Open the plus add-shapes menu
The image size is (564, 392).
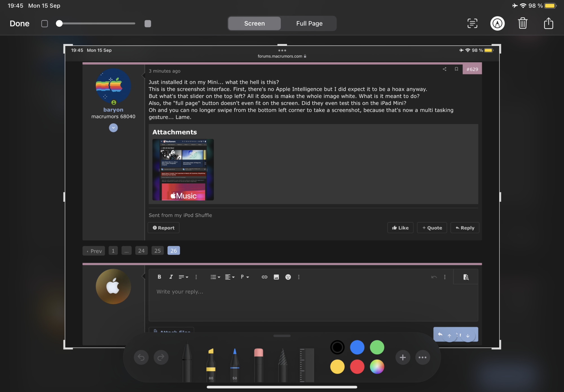(403, 358)
